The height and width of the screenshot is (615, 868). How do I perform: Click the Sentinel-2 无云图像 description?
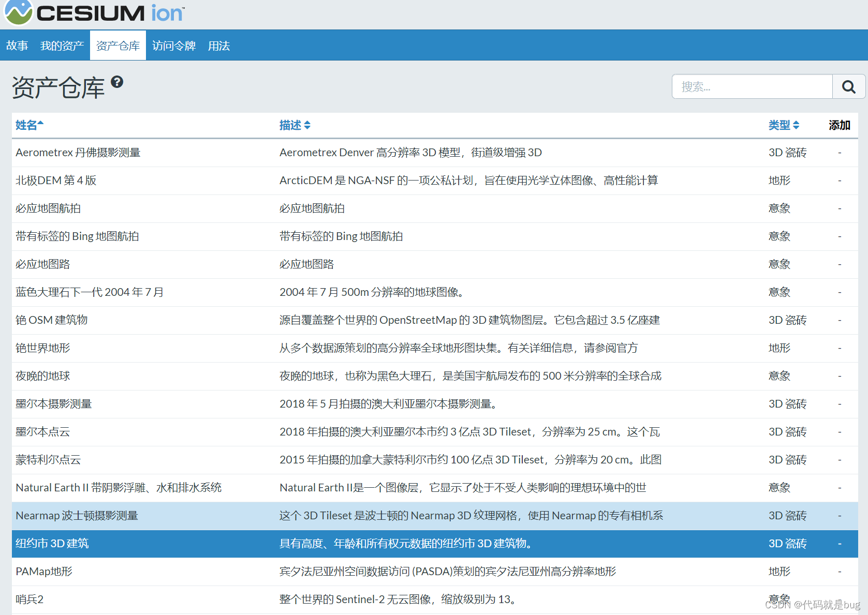click(399, 599)
